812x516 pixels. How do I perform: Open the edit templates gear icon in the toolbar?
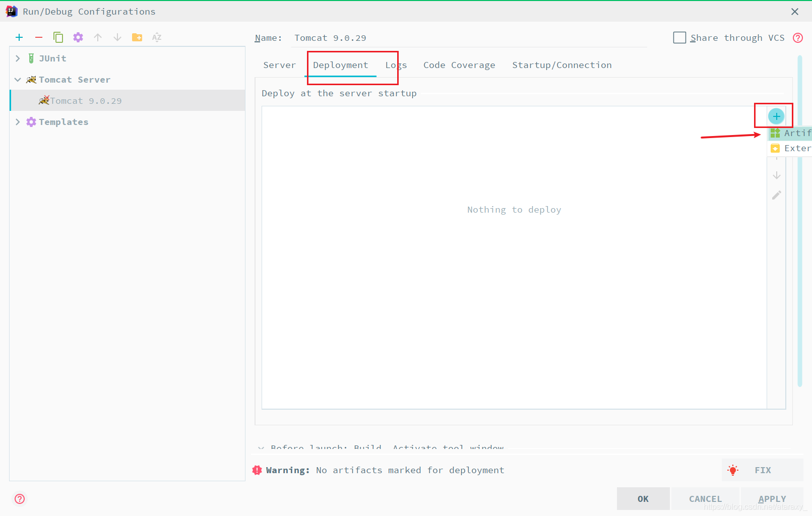pos(78,37)
